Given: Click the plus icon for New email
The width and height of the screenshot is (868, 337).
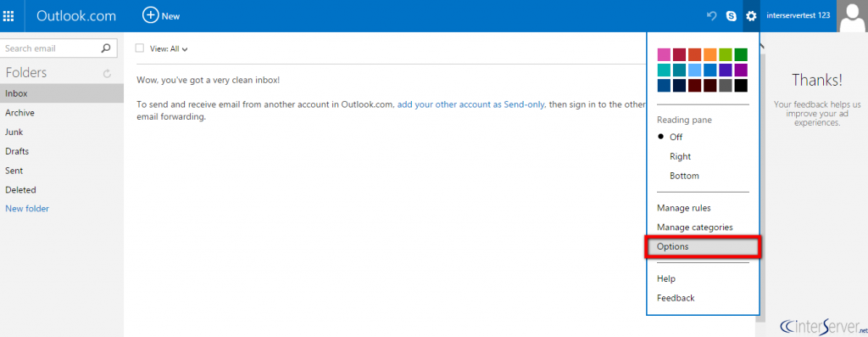Looking at the screenshot, I should (151, 15).
